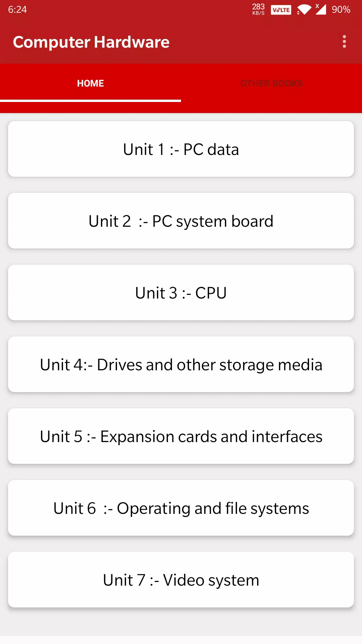Select the card labeled CPU
This screenshot has height=644, width=362.
pos(181,292)
